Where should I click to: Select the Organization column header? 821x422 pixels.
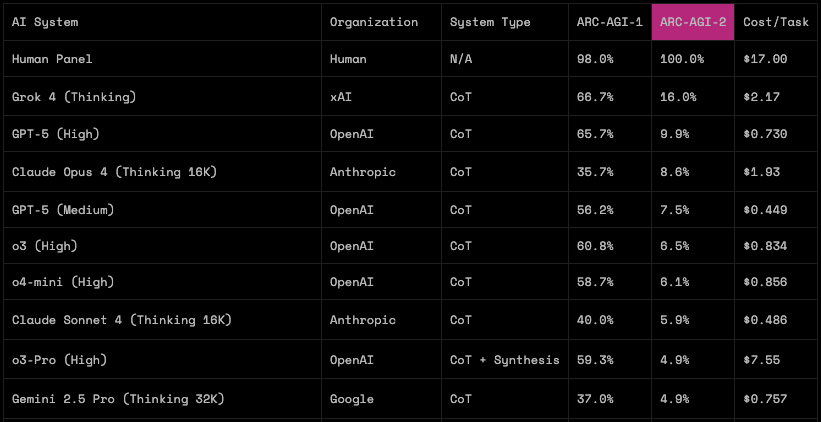click(374, 21)
